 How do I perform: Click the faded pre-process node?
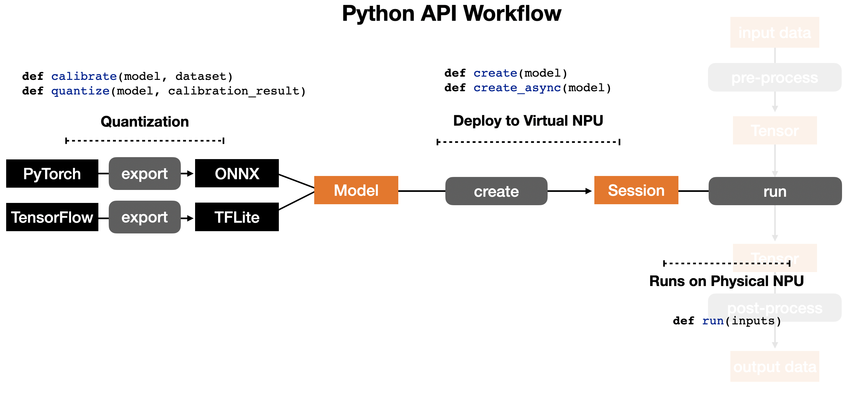(x=775, y=78)
